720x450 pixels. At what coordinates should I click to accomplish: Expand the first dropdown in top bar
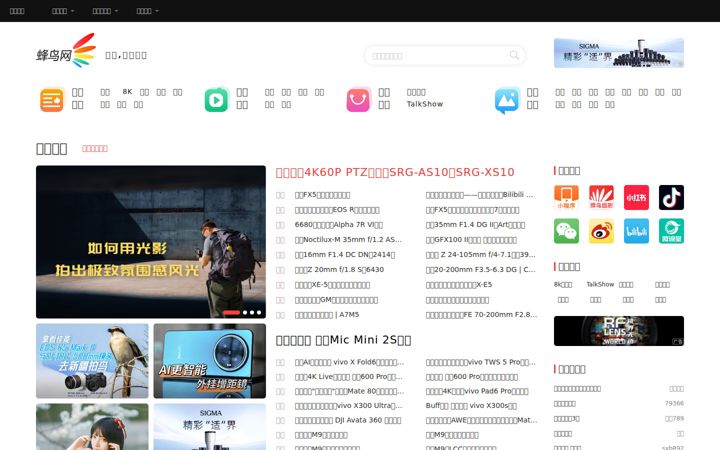(63, 11)
